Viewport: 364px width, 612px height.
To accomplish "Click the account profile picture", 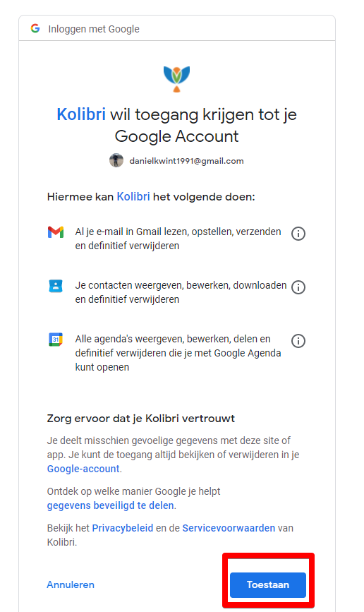I will 116,160.
